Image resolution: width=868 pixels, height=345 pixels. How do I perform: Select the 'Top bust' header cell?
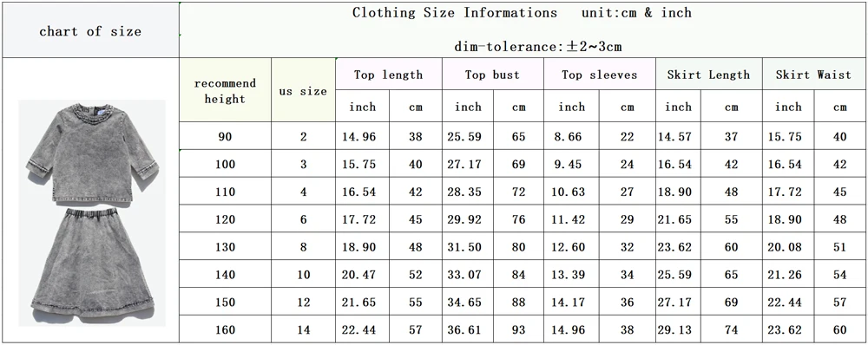coord(493,75)
